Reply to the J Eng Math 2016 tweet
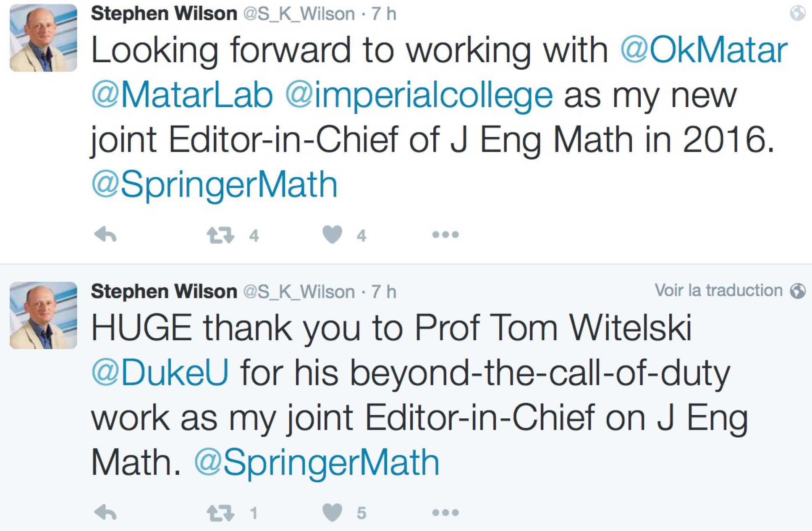 coord(105,234)
